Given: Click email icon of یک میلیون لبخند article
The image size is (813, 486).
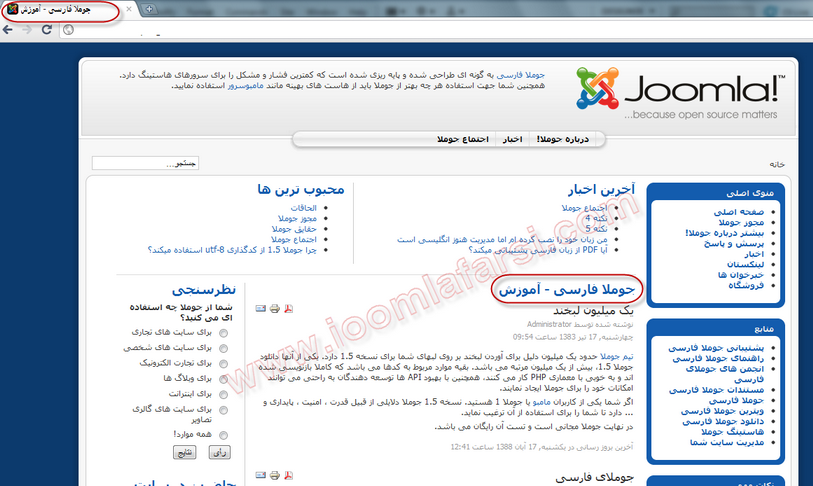Looking at the screenshot, I should click(261, 309).
